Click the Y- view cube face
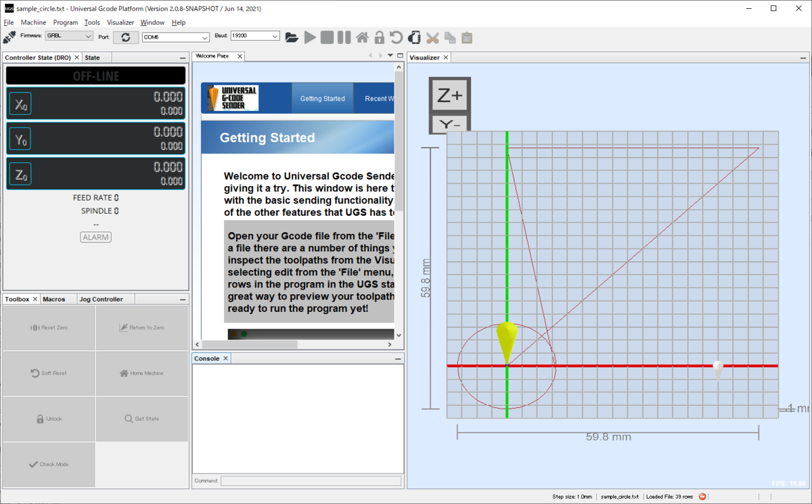The height and width of the screenshot is (504, 812). pyautogui.click(x=450, y=124)
